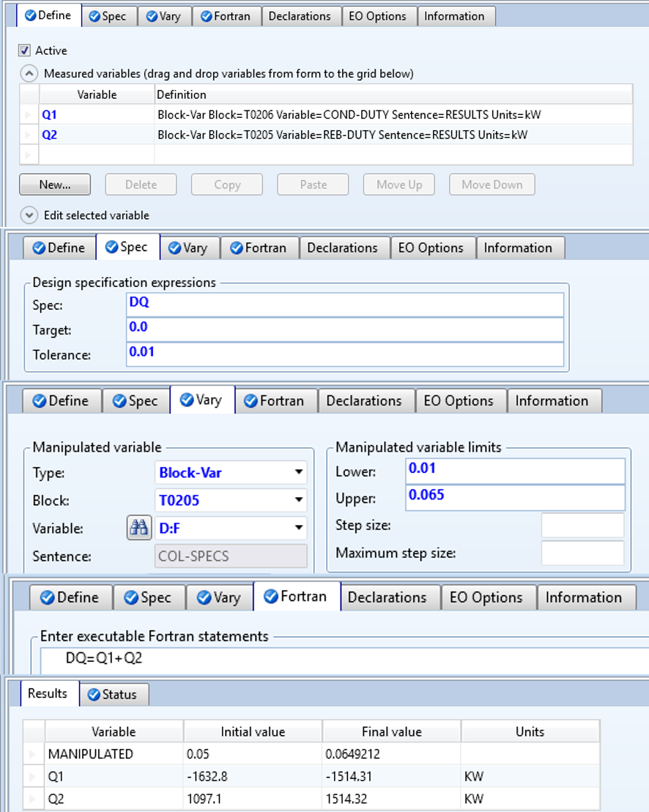Click Q2 initial value 1097.1

(x=253, y=799)
